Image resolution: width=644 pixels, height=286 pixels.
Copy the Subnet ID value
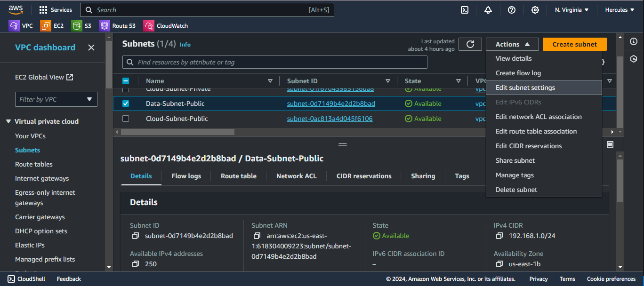tap(136, 236)
